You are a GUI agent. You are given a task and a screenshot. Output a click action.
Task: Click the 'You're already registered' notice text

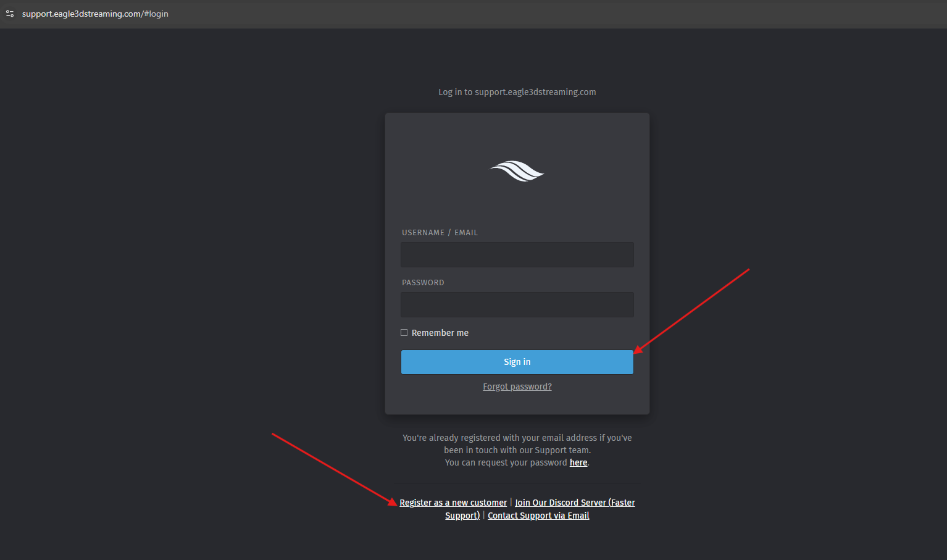pyautogui.click(x=517, y=450)
